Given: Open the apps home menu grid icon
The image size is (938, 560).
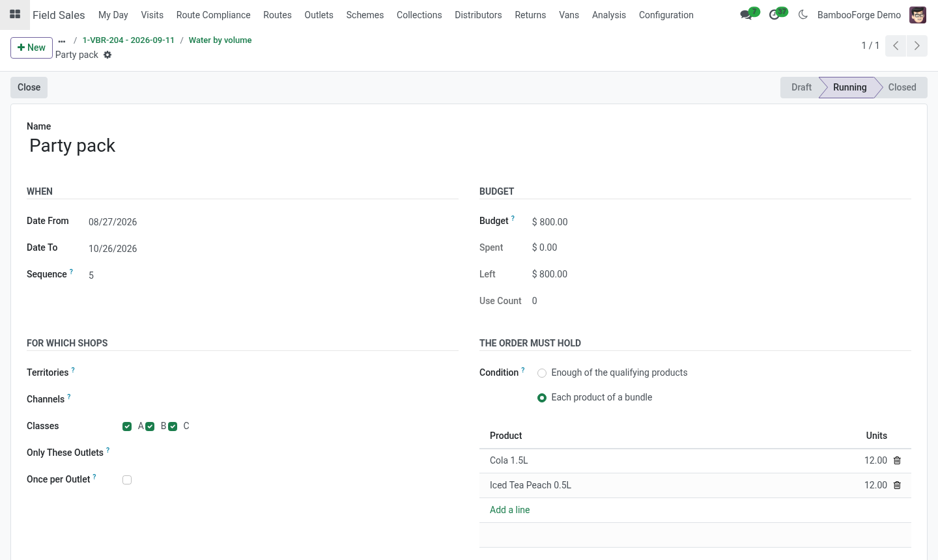Looking at the screenshot, I should [x=15, y=14].
